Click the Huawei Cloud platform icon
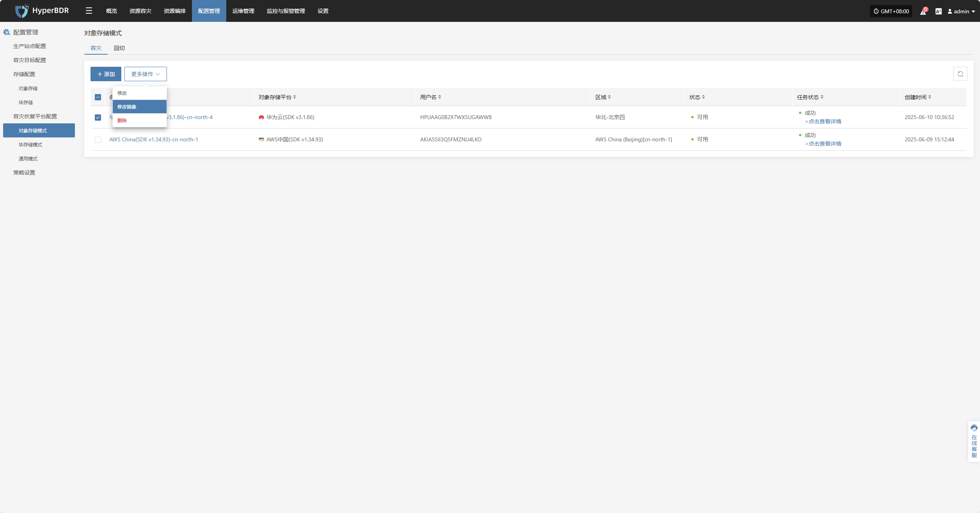 (x=261, y=117)
